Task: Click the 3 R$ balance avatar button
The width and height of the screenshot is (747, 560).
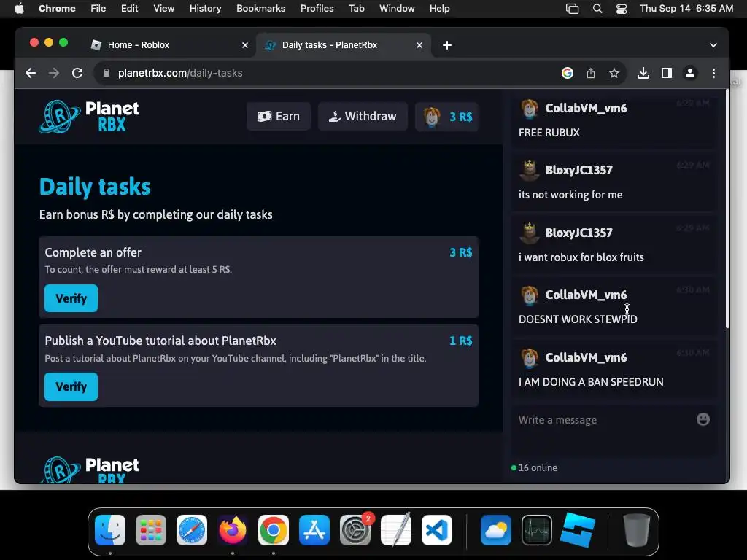Action: (x=447, y=117)
